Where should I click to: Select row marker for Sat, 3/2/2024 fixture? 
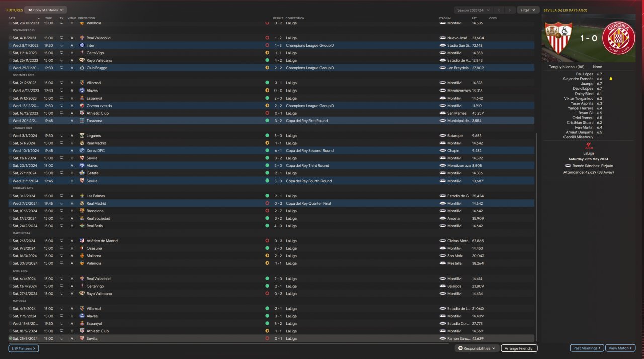click(x=11, y=196)
